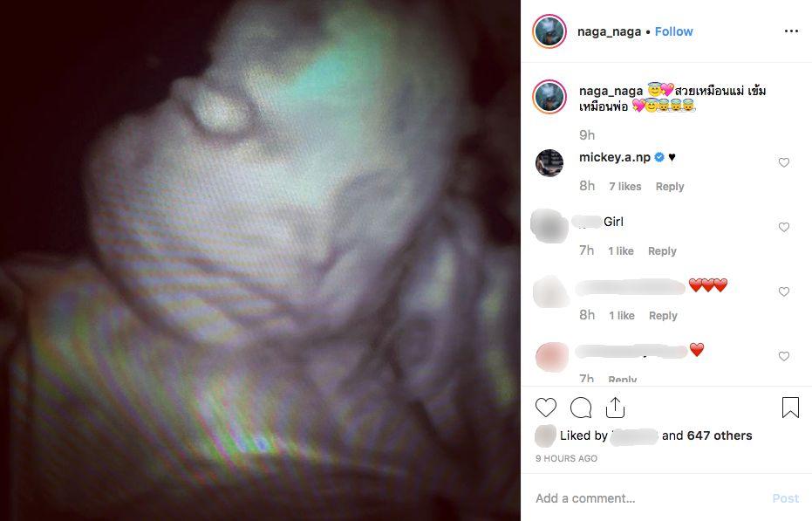Screen dimensions: 812x521
Task: Like the single red heart comment
Action: [784, 356]
